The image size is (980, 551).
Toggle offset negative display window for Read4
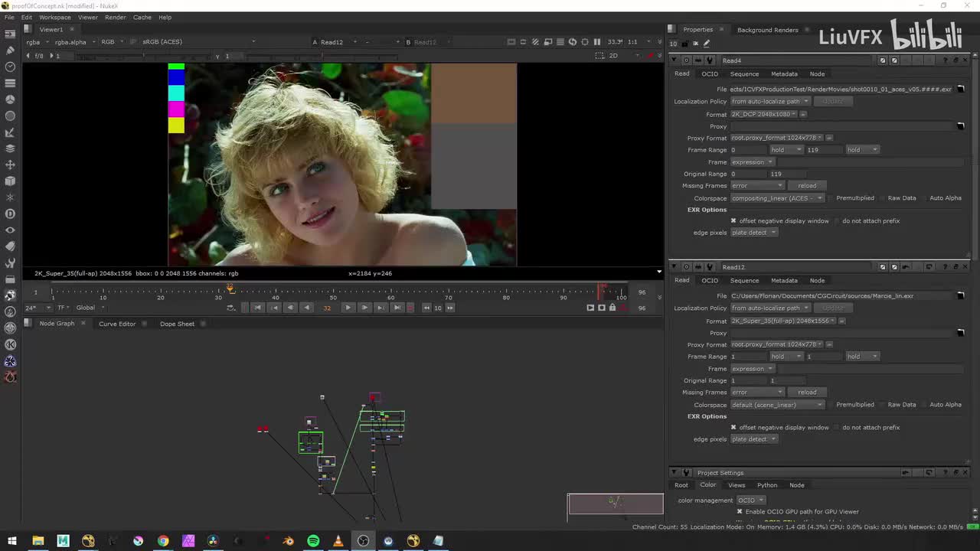click(x=733, y=221)
